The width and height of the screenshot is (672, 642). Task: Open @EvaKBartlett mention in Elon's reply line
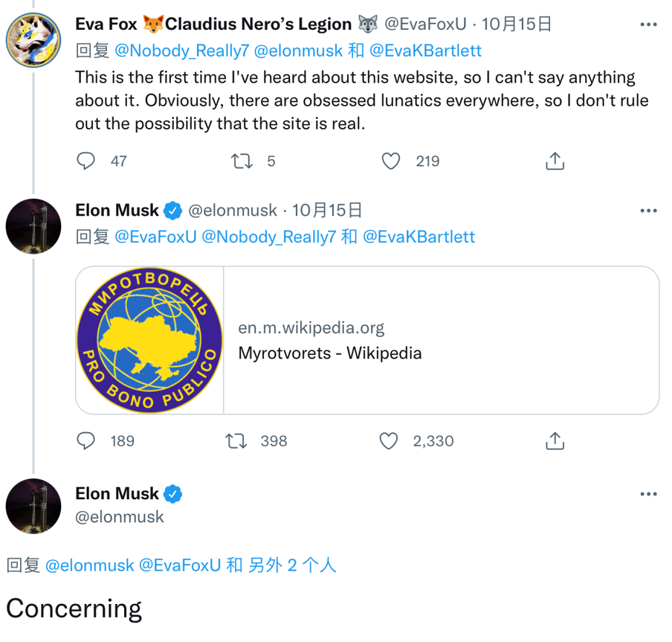point(419,237)
